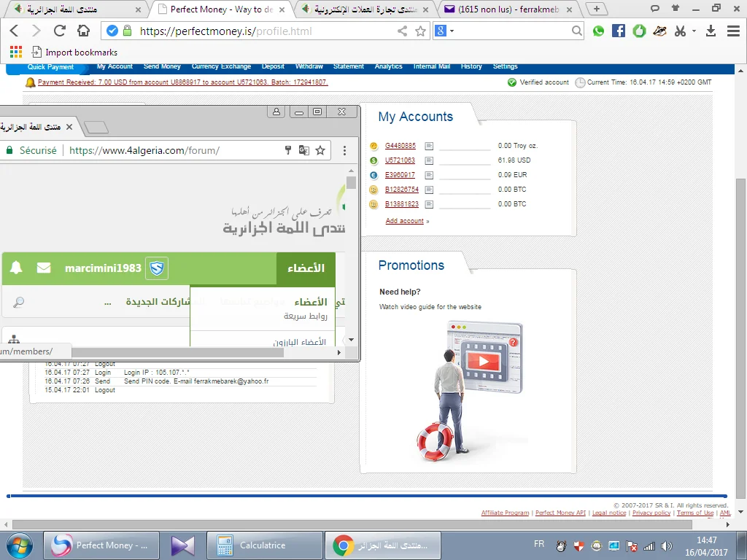Open Chrome three-dot menu in small window
Viewport: 747px width, 560px height.
tap(343, 151)
